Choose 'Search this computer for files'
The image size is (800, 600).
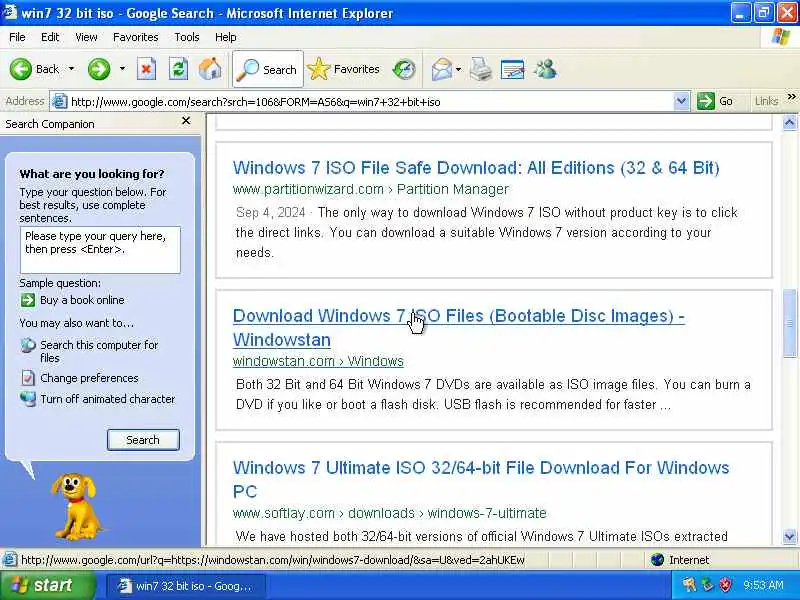pyautogui.click(x=99, y=351)
